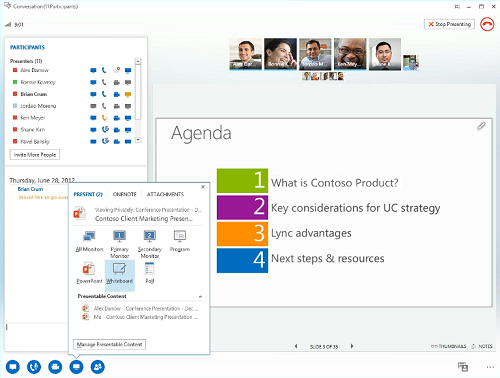The image size is (500, 378).
Task: Click participant list scroll down arrow
Action: 138,140
